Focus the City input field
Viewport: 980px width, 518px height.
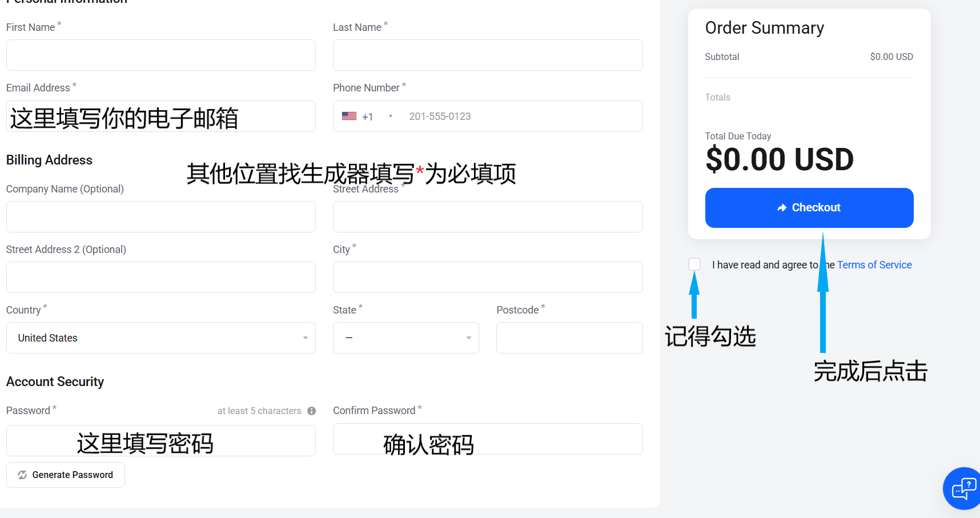tap(487, 278)
